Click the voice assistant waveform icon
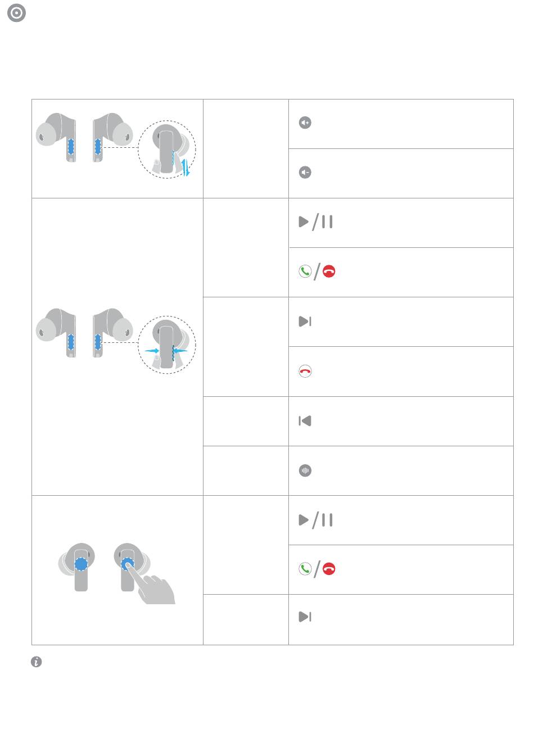534x756 pixels. click(x=305, y=470)
